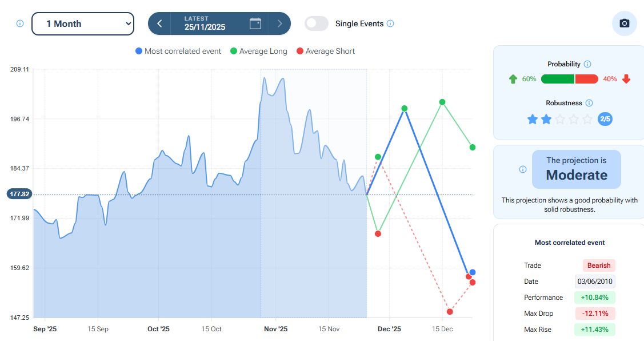This screenshot has width=644, height=341.
Task: Click the Bearish trade badge
Action: 599,265
